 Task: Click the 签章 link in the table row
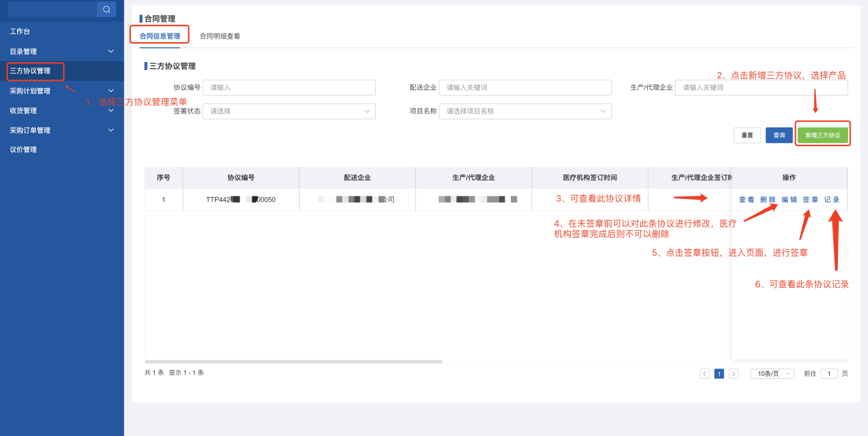coord(810,200)
